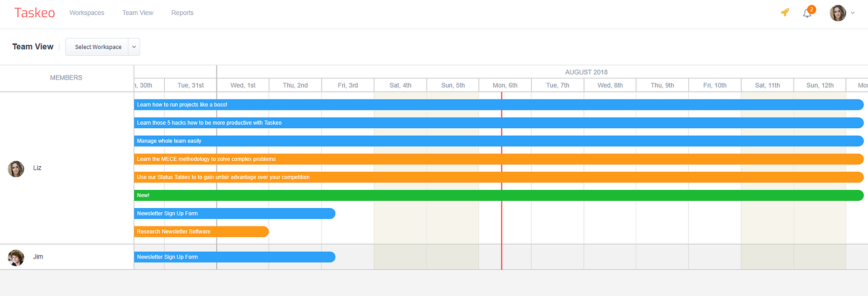Viewport: 868px width, 296px height.
Task: Click Jim's name in the members list
Action: [x=38, y=257]
